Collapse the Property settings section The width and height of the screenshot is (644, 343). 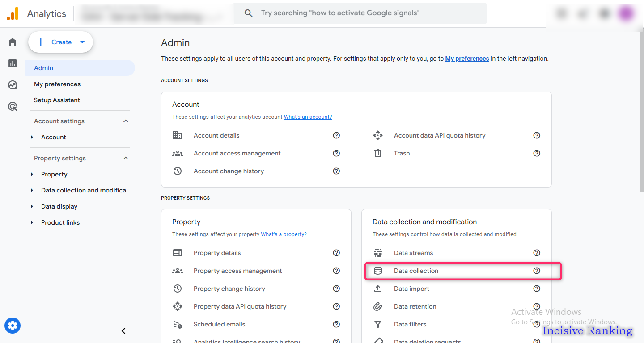click(126, 158)
